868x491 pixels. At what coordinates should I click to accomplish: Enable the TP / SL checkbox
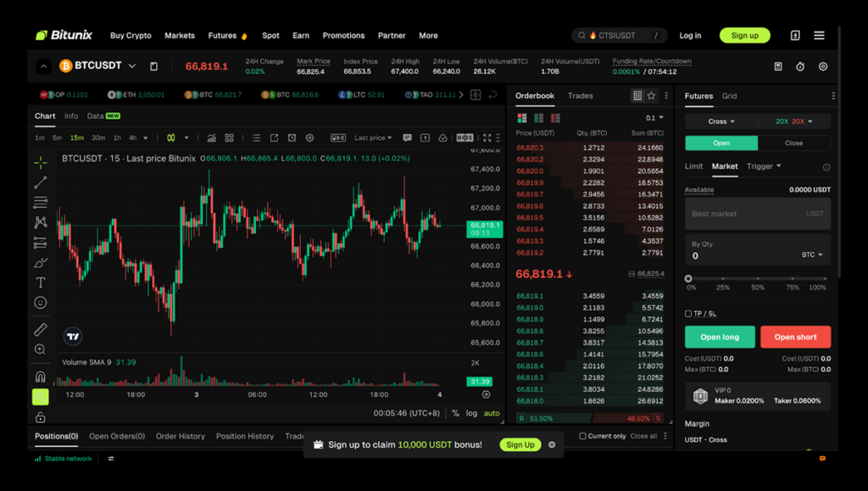tap(688, 313)
